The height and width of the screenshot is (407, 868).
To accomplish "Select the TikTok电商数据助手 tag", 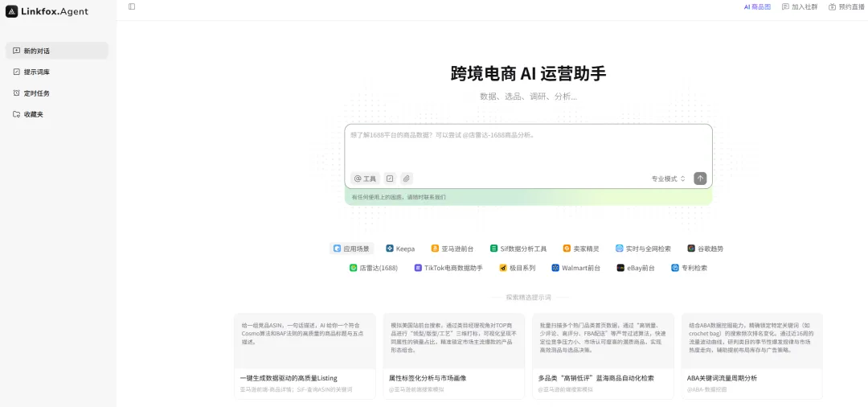I will coord(448,268).
